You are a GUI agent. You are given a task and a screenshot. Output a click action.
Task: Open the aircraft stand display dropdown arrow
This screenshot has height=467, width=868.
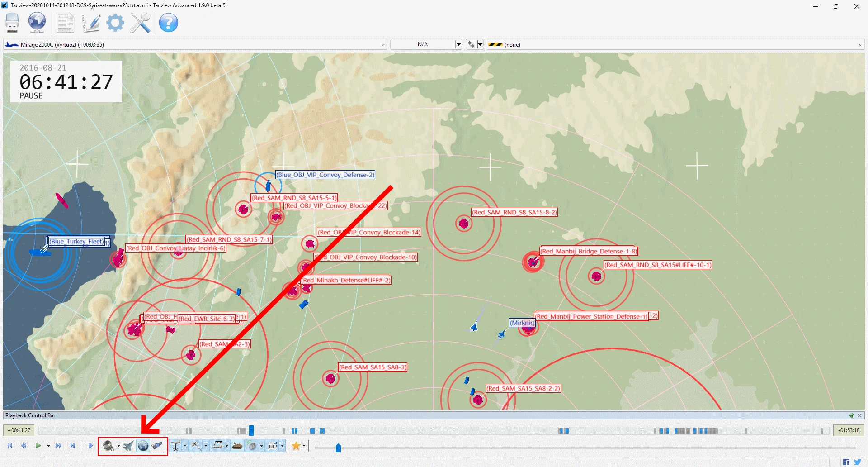(x=185, y=446)
